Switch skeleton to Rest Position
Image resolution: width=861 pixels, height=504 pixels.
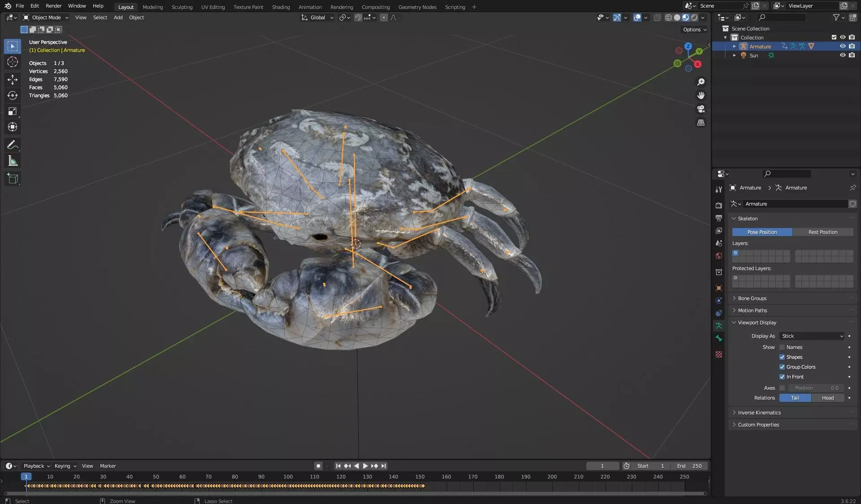823,232
